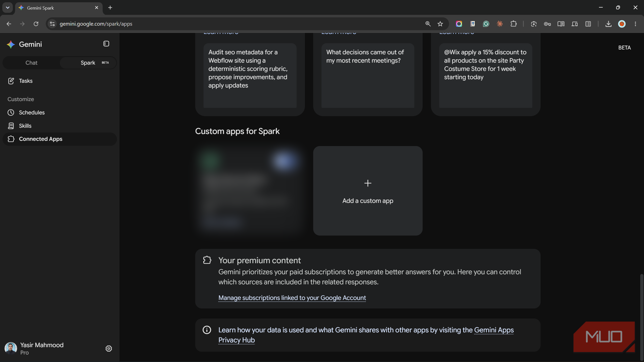Viewport: 644px width, 362px height.
Task: Open the Tasks menu item
Action: click(60, 81)
